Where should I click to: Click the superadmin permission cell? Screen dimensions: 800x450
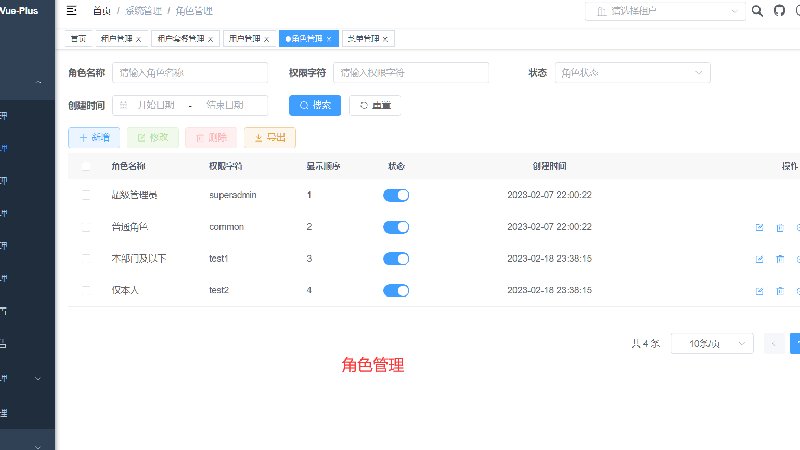[233, 195]
